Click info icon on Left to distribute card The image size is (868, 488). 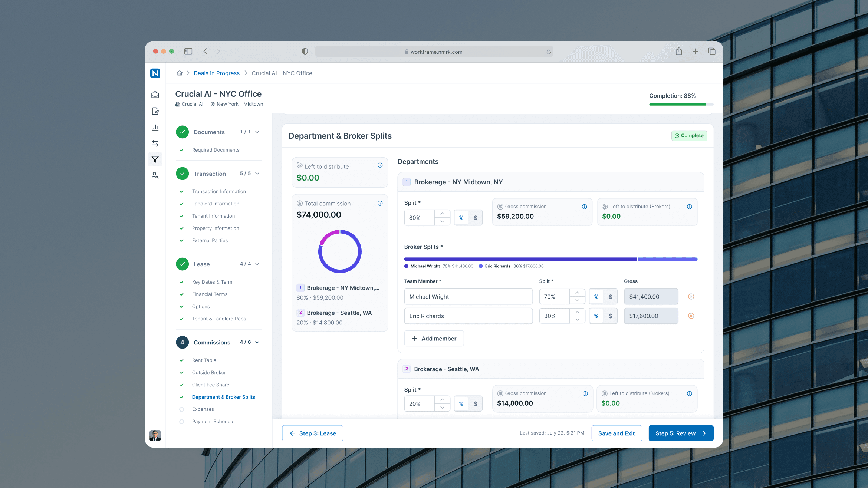(380, 165)
